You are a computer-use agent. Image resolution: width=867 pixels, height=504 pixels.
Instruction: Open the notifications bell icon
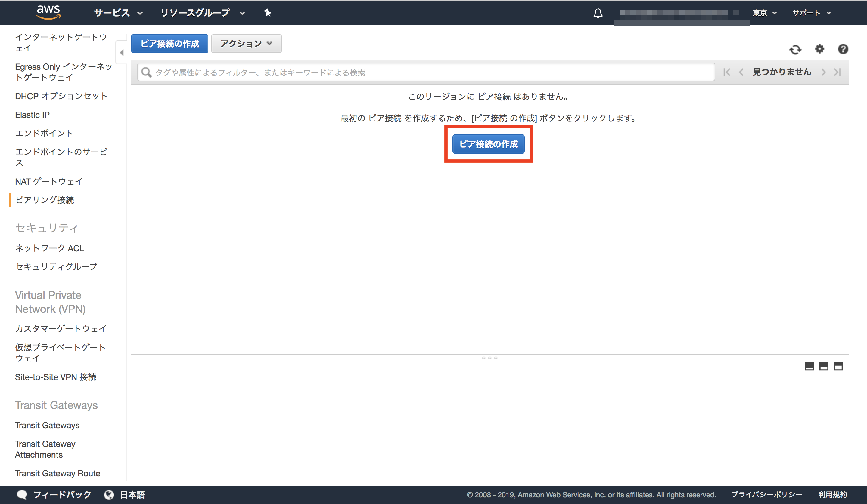click(598, 13)
